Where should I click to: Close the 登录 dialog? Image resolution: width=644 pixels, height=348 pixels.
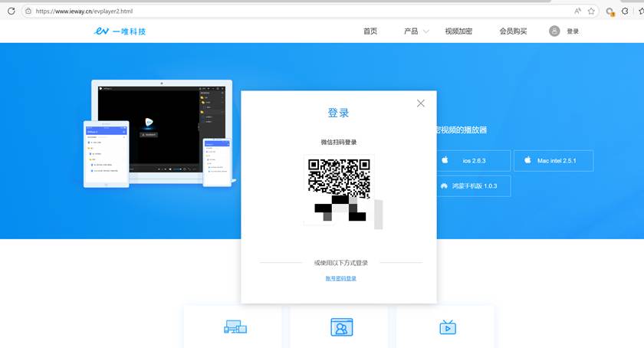coord(421,103)
